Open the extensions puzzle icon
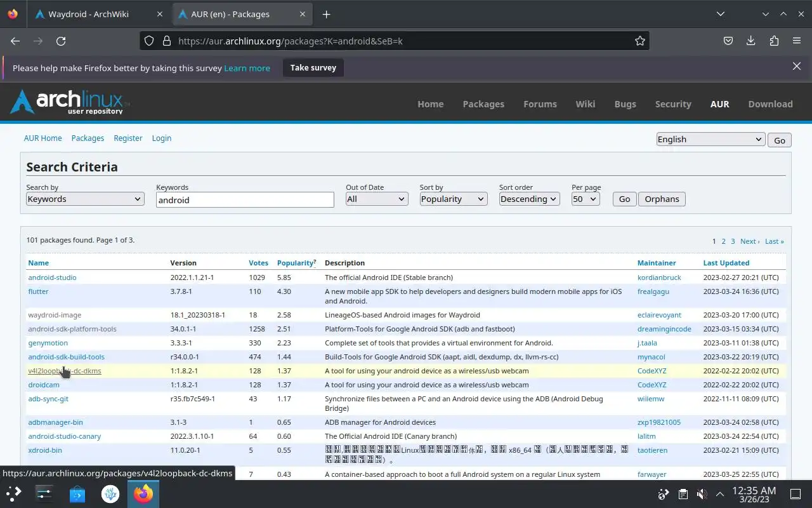812x508 pixels. pos(774,41)
